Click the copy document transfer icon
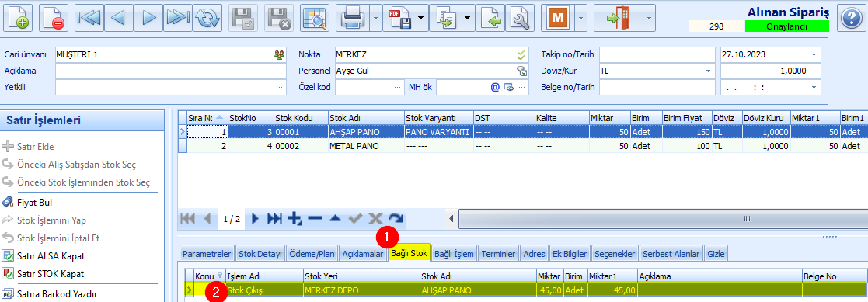This screenshot has height=302, width=868. tap(445, 18)
